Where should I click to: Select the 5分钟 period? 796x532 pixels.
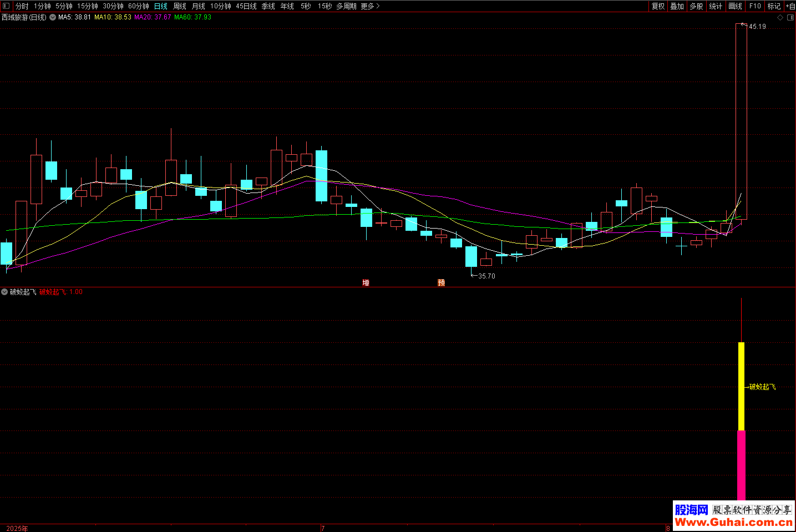pyautogui.click(x=64, y=6)
